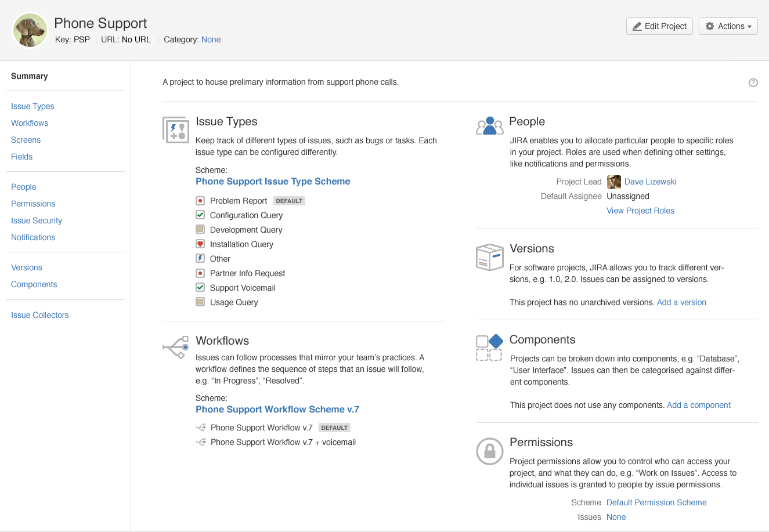Viewport: 769px width, 532px height.
Task: Click the Support Voicemail issue type icon
Action: click(x=200, y=288)
